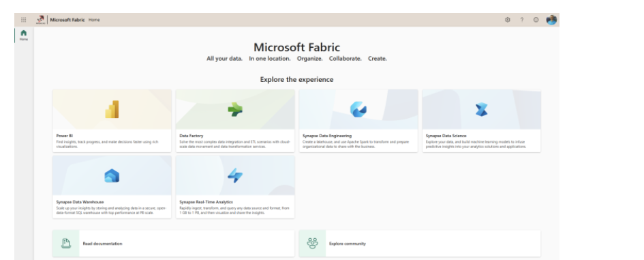Image resolution: width=644 pixels, height=260 pixels.
Task: Click Microsoft Fabric title in header
Action: point(67,20)
